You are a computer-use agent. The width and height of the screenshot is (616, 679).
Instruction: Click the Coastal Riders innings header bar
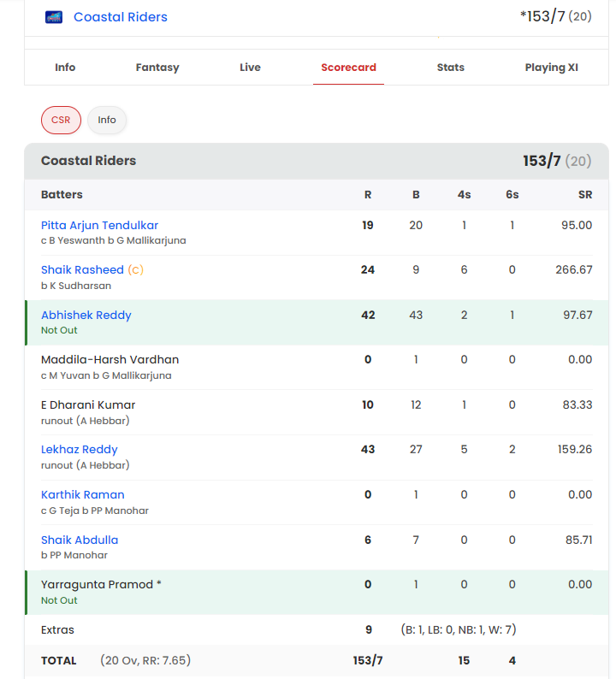[x=317, y=161]
